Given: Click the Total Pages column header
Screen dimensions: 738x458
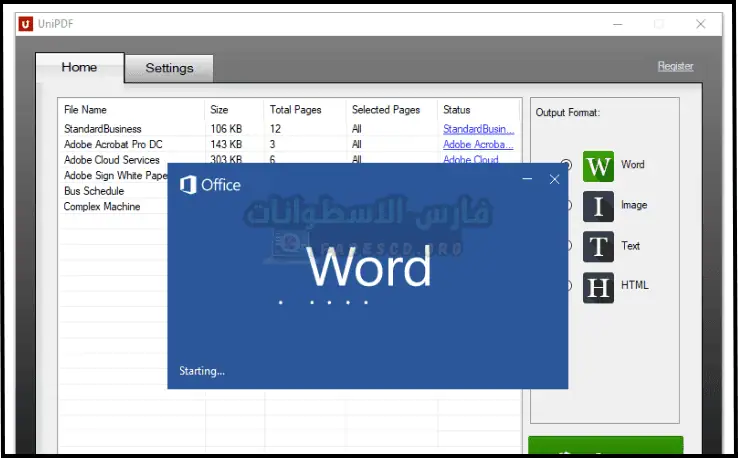Looking at the screenshot, I should (x=295, y=110).
